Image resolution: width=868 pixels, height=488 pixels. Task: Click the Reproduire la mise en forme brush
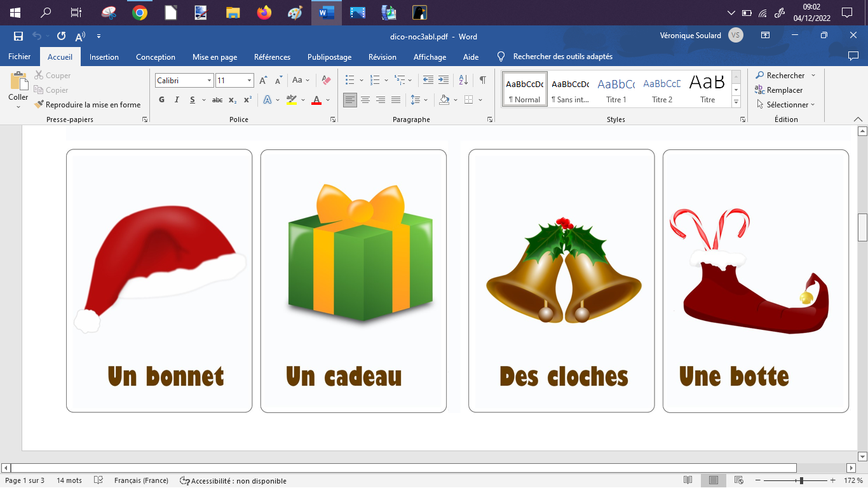89,104
